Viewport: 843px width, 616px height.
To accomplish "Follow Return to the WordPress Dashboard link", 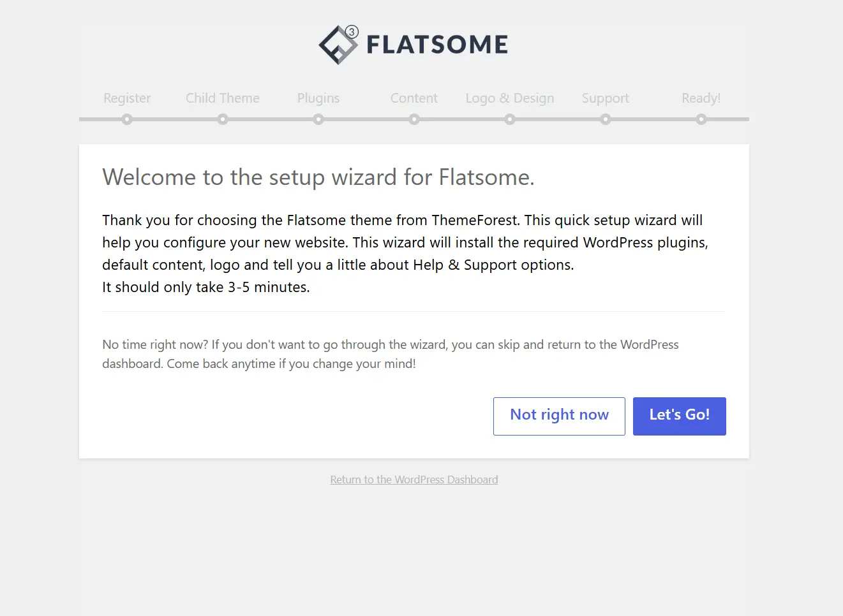I will [x=414, y=480].
